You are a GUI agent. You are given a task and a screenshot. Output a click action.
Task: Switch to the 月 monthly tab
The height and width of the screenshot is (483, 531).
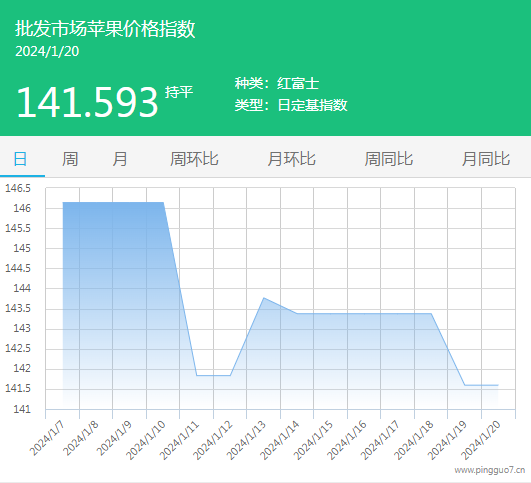pyautogui.click(x=120, y=159)
